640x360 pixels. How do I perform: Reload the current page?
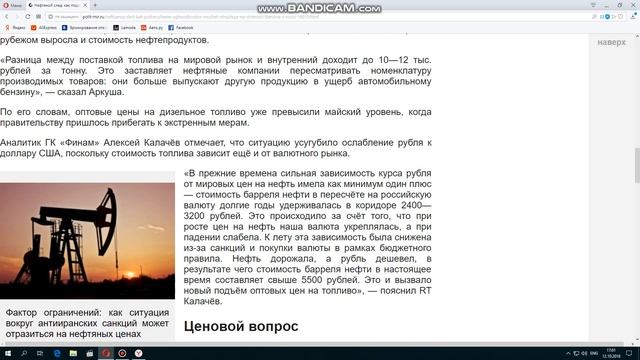(27, 17)
